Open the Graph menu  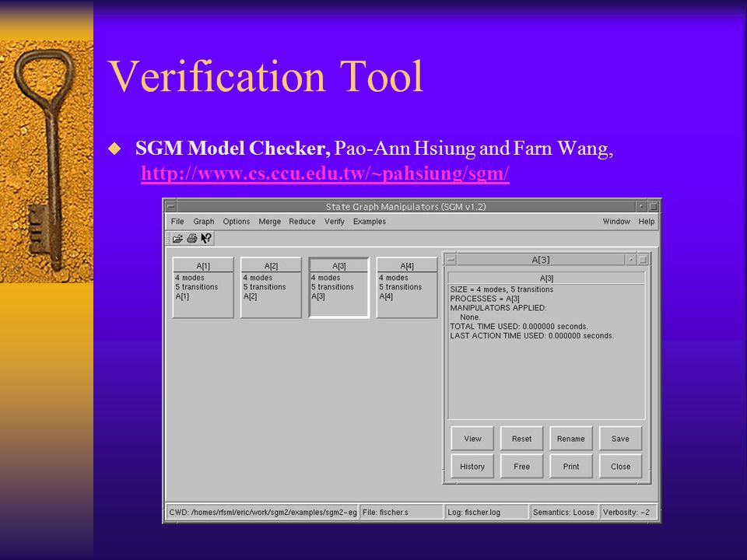click(x=203, y=222)
